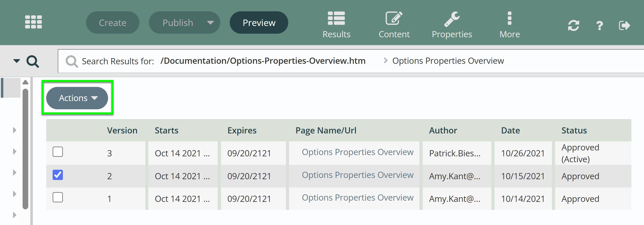Click the Preview button

pyautogui.click(x=259, y=23)
